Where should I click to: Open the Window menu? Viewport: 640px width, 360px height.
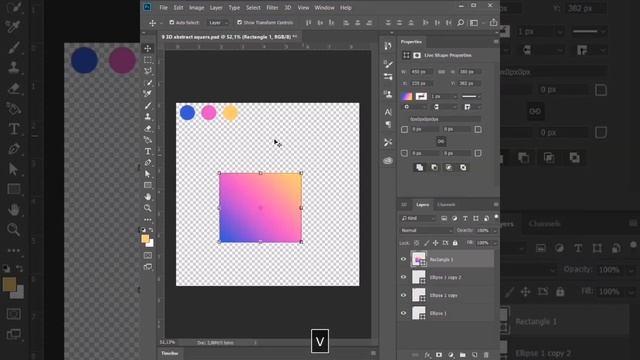point(324,8)
